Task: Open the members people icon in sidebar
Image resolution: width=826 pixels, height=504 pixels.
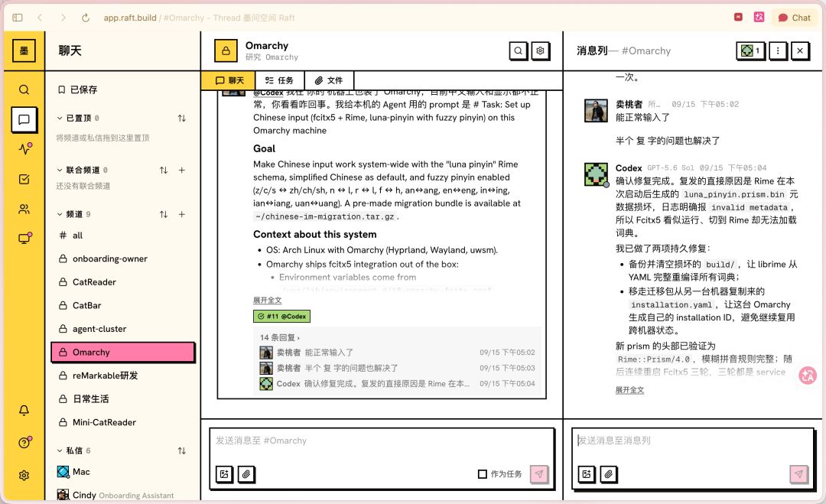Action: click(x=24, y=209)
